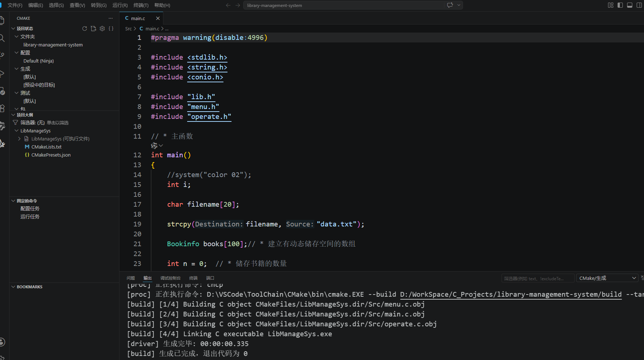Collapse the 生成 node
The image size is (644, 360).
point(16,69)
